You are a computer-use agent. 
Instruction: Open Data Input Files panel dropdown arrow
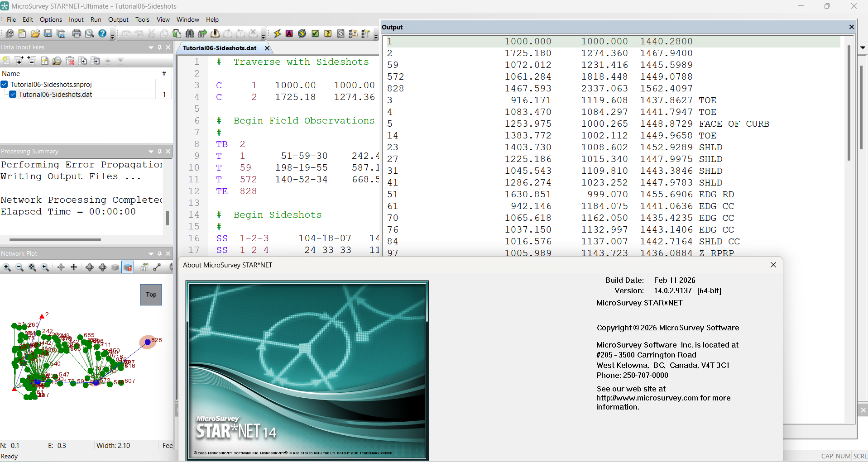pos(151,47)
